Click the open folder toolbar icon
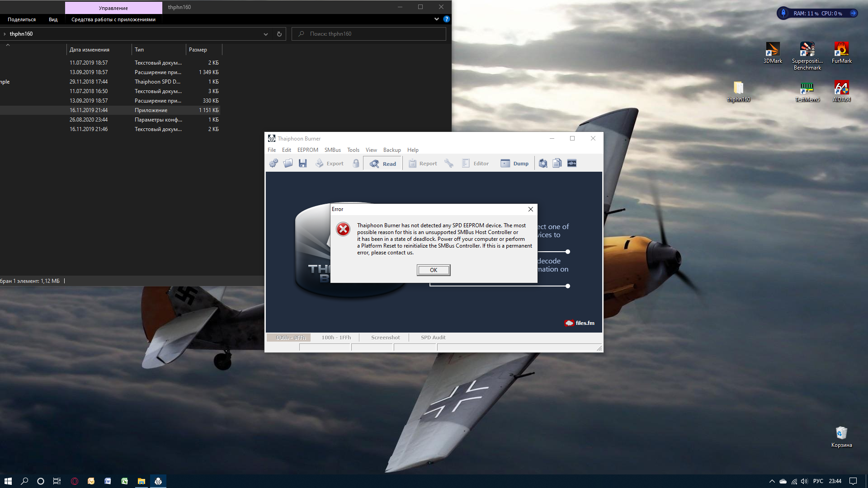The width and height of the screenshot is (868, 488). coord(288,164)
